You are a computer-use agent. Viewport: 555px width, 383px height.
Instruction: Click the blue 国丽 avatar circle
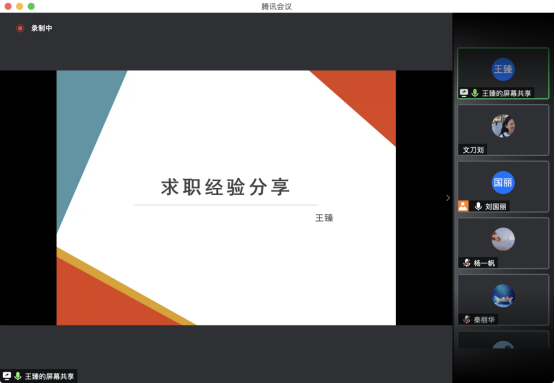503,183
